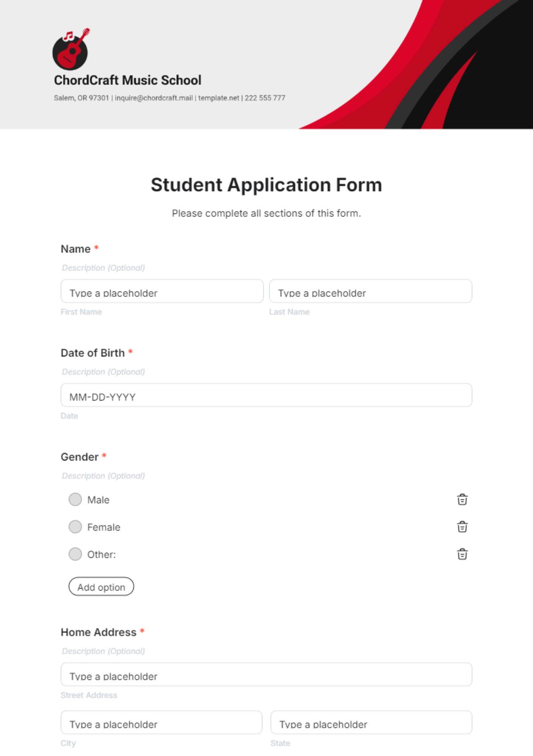Click the State input field
The width and height of the screenshot is (533, 756).
click(371, 723)
